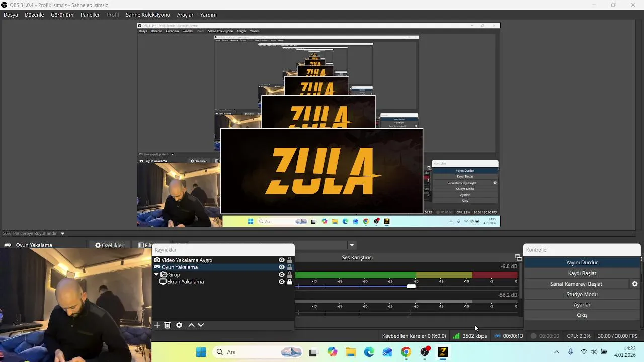Click Sanal Kamerayı Başlat button
The width and height of the screenshot is (644, 362).
[576, 284]
